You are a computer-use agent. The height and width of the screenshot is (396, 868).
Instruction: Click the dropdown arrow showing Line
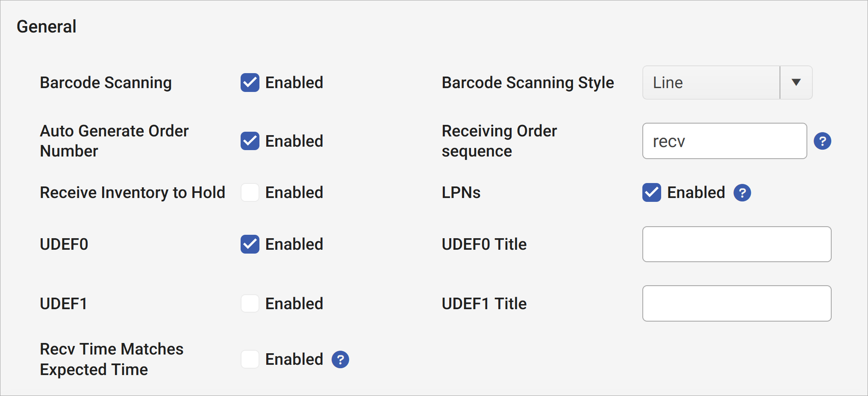click(x=796, y=83)
